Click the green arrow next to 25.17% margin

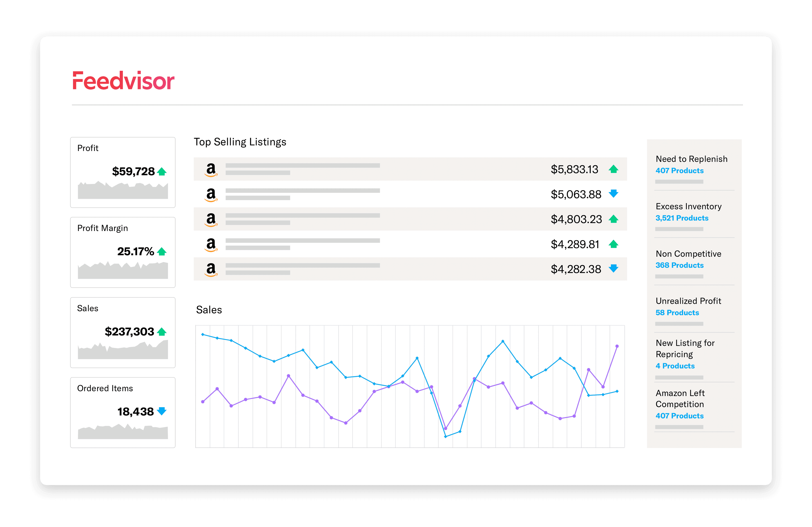coord(162,252)
